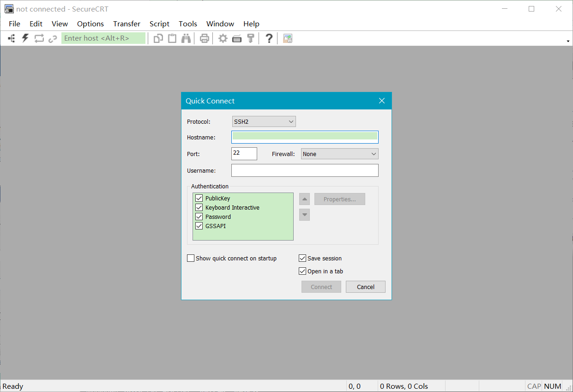Open the Edit menu
The height and width of the screenshot is (392, 573).
pos(36,24)
